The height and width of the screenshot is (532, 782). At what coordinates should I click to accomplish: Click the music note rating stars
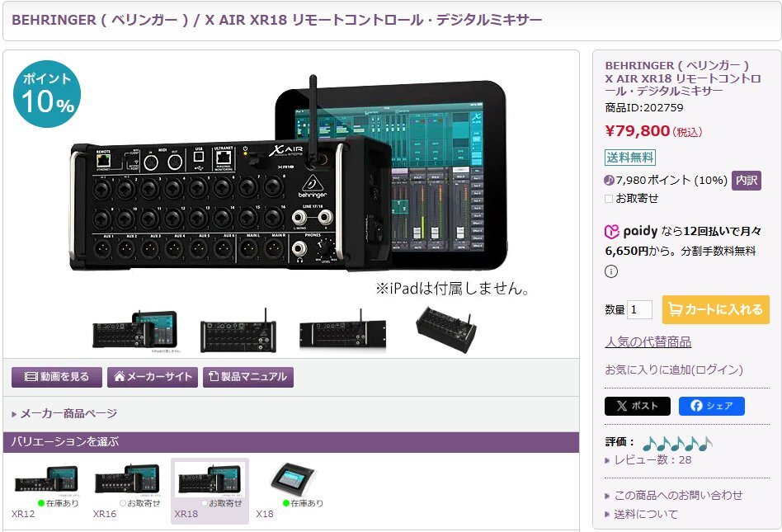[x=677, y=443]
